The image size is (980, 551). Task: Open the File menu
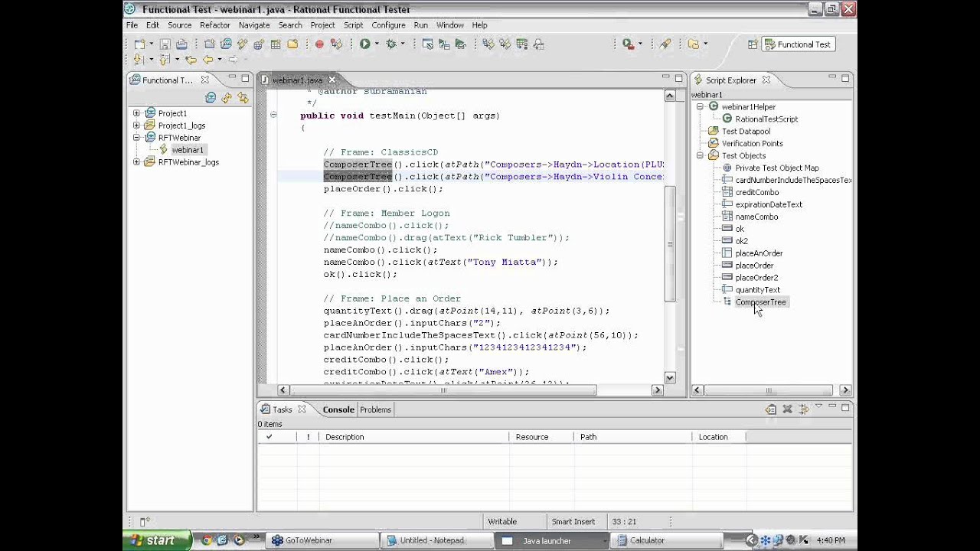[132, 25]
